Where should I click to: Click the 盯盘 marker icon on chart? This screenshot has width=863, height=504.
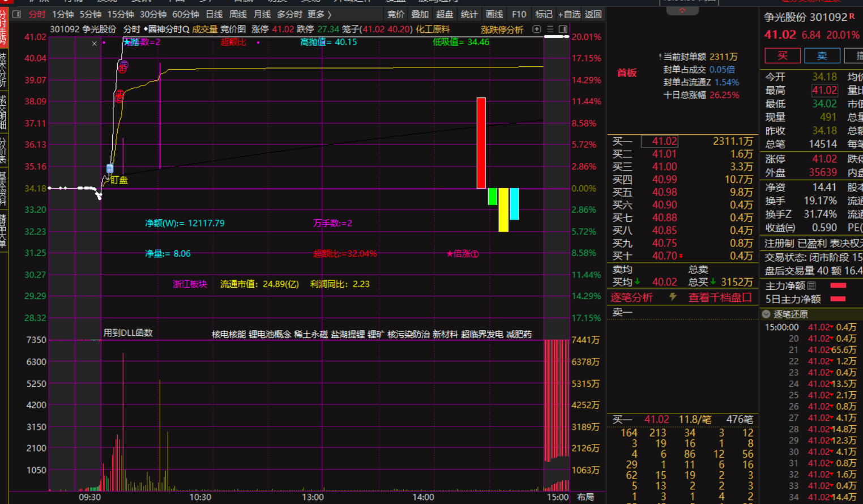pos(110,169)
